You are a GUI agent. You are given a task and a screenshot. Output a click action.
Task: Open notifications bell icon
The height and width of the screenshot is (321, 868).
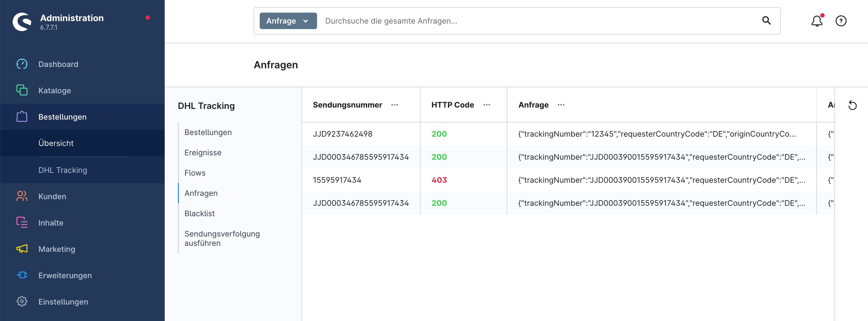816,21
